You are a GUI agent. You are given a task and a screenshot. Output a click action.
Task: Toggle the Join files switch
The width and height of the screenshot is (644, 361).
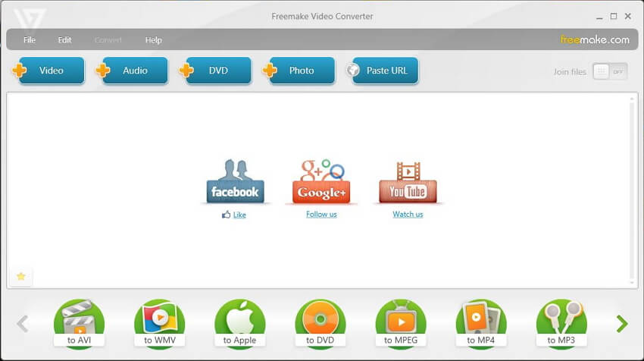click(610, 71)
